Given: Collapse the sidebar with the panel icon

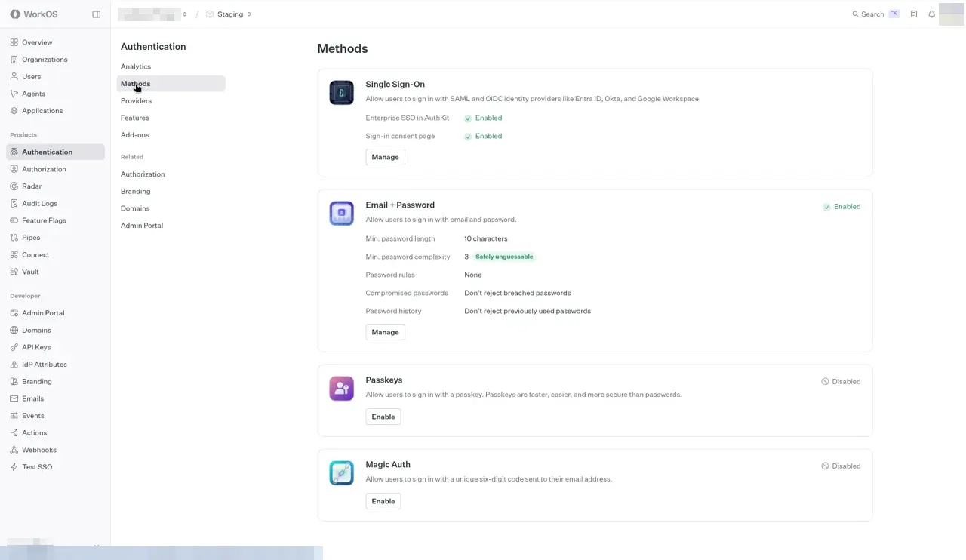Looking at the screenshot, I should 96,14.
